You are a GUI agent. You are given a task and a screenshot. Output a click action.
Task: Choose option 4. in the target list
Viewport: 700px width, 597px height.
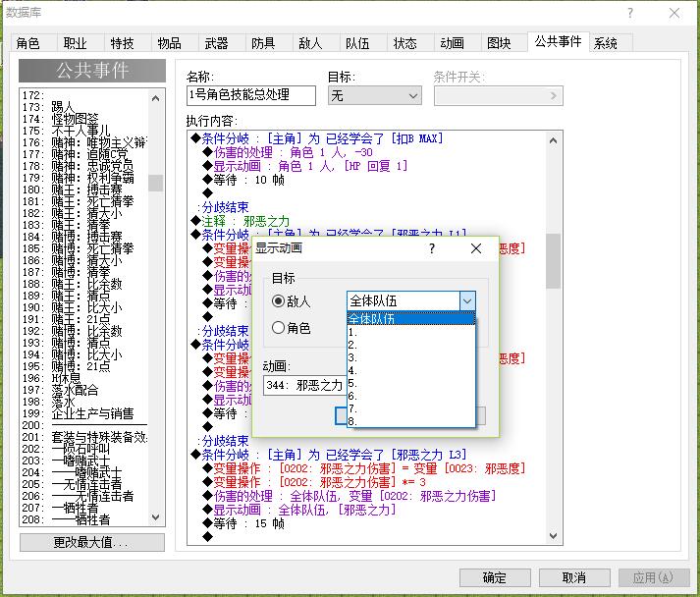[410, 370]
